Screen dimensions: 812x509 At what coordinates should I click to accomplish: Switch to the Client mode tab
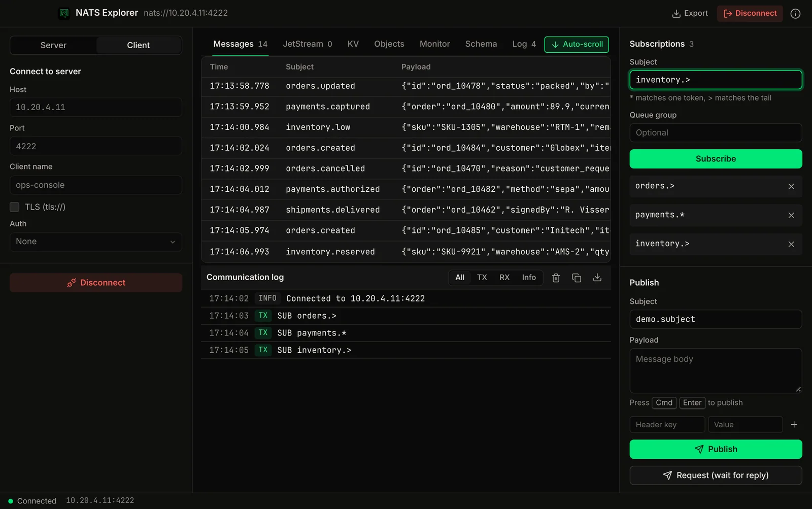click(139, 45)
